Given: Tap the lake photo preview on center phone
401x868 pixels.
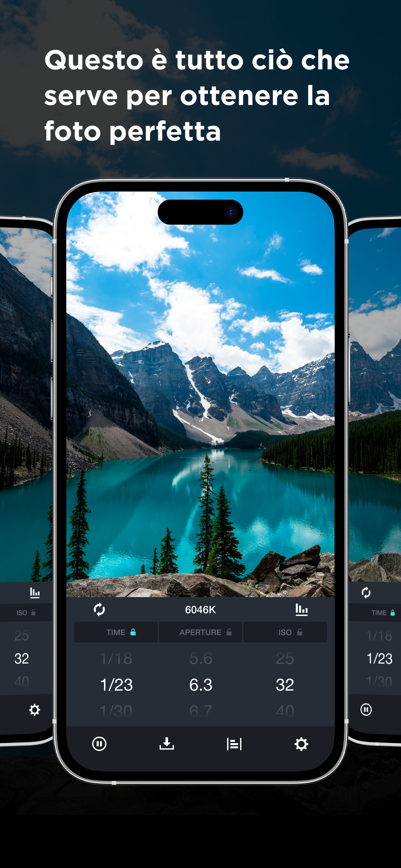Looking at the screenshot, I should pos(200,394).
